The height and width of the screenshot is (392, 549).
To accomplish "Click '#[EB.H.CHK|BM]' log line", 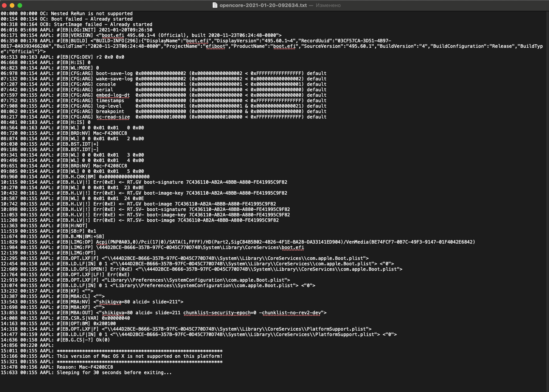I will coord(75,177).
